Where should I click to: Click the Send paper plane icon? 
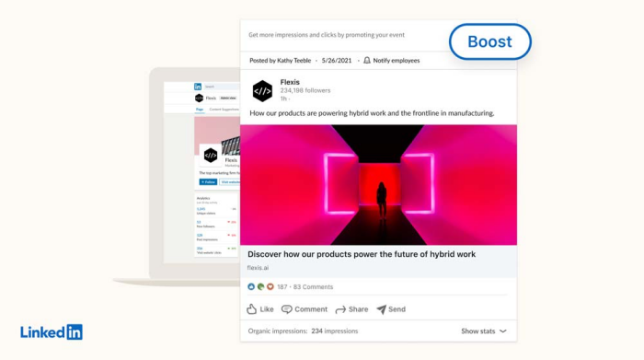[x=381, y=309]
